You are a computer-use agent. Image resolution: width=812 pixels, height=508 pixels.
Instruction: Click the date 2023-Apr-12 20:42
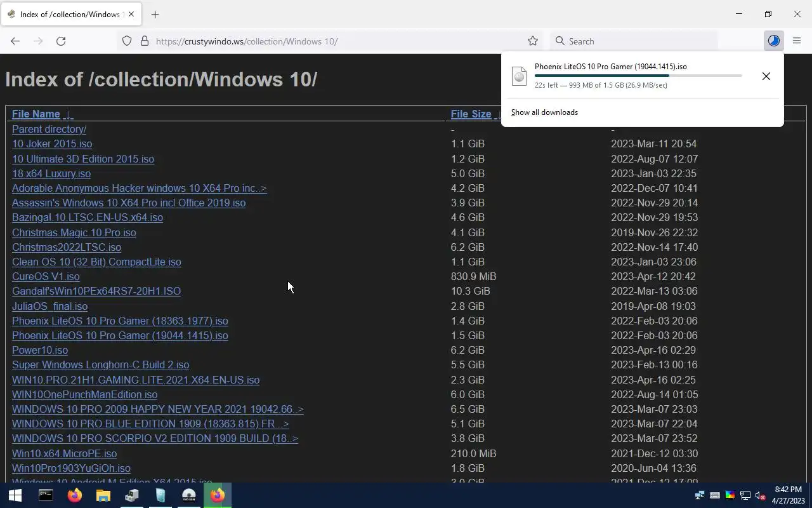tap(653, 276)
